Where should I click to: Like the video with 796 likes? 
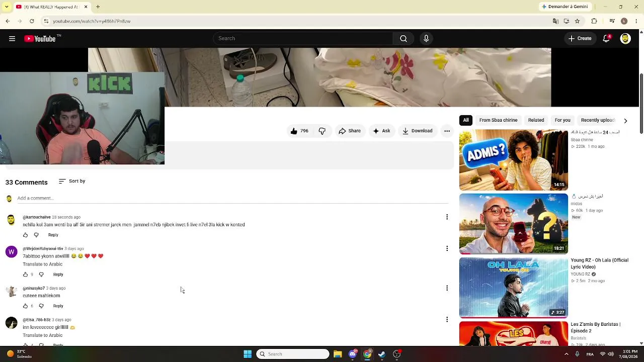[299, 131]
